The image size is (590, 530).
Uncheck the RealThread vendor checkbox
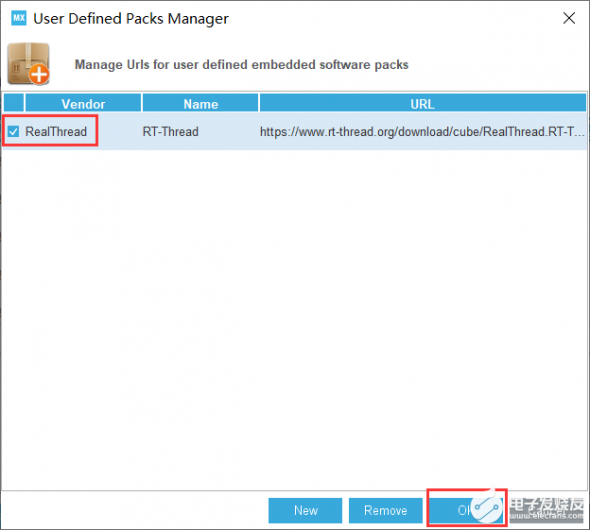tap(14, 131)
